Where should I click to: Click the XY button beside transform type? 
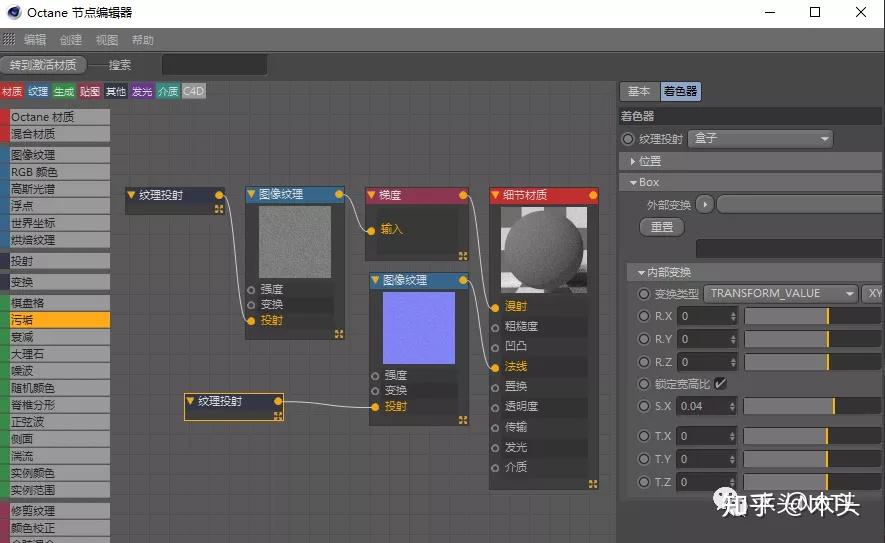click(873, 294)
